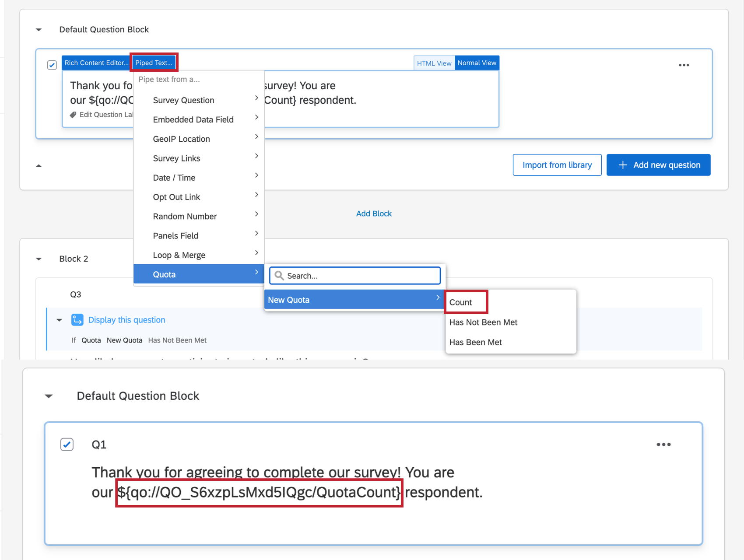The image size is (744, 560).
Task: Click the arrow beside Survey Question submenu
Action: (256, 98)
